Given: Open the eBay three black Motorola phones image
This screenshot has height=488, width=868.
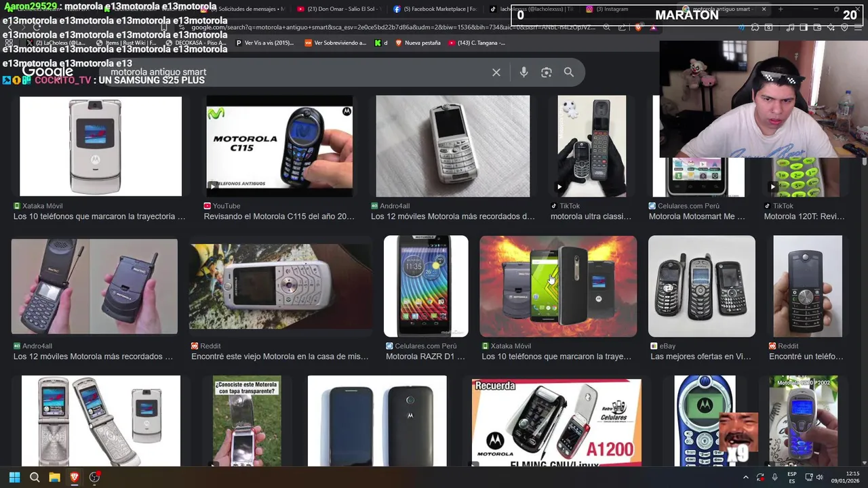Looking at the screenshot, I should point(702,286).
